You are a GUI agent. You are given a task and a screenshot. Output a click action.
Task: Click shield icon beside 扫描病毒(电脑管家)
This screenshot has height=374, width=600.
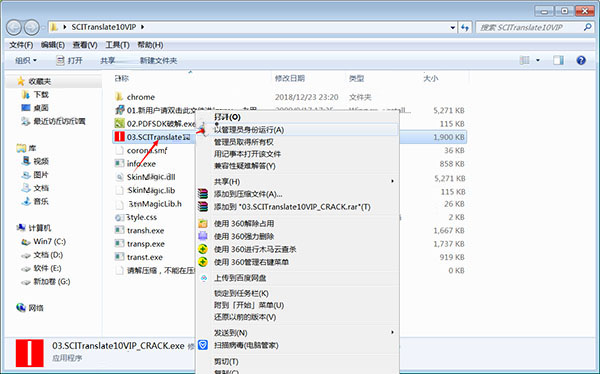click(203, 345)
